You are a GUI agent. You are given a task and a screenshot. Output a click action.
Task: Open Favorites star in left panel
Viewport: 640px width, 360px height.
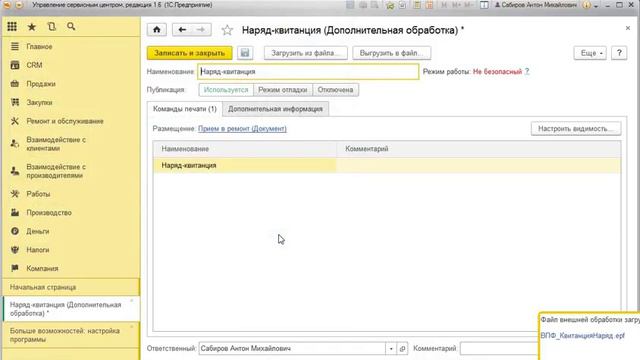31,27
